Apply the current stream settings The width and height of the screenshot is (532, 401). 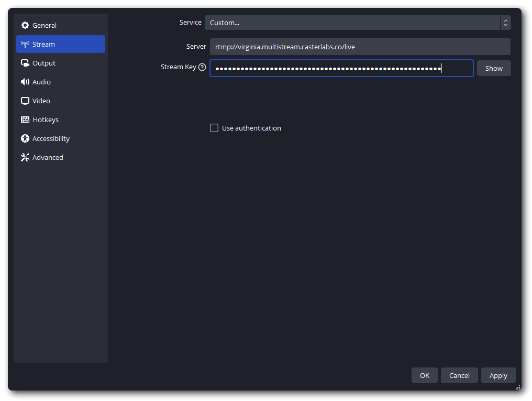(x=498, y=375)
